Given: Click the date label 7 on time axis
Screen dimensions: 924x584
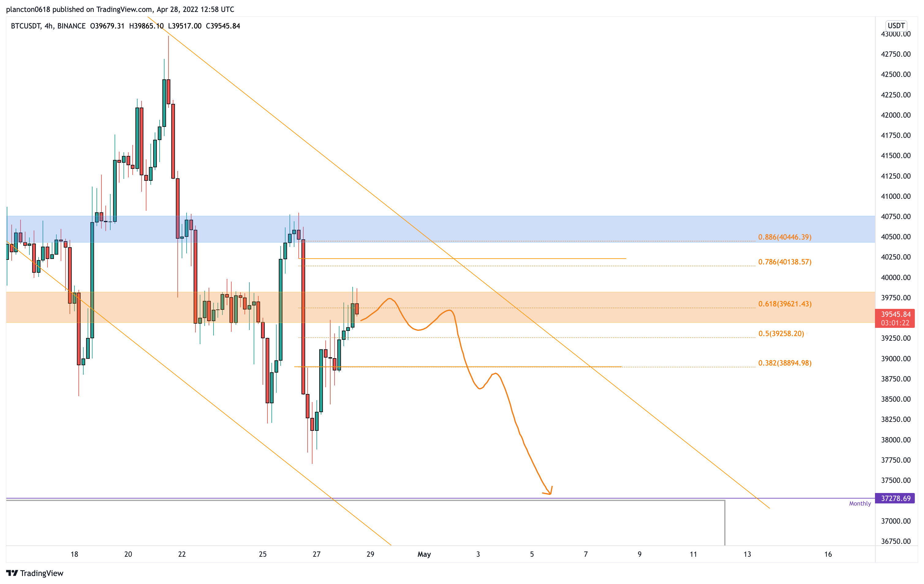Looking at the screenshot, I should click(585, 554).
